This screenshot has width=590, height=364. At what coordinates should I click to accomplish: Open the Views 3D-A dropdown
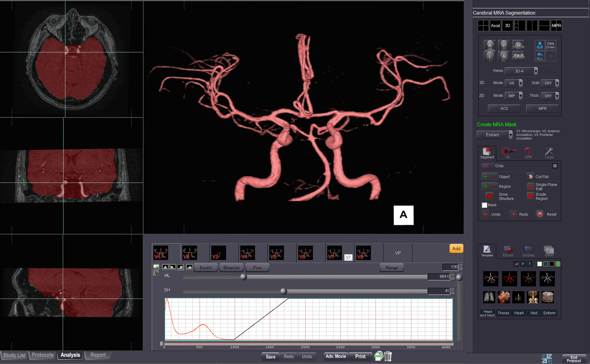tap(521, 71)
